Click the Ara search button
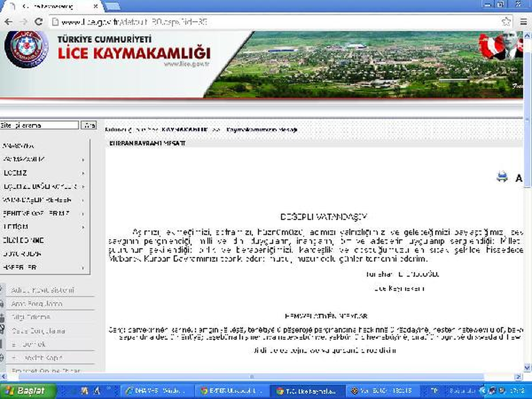This screenshot has height=399, width=532. click(x=90, y=125)
